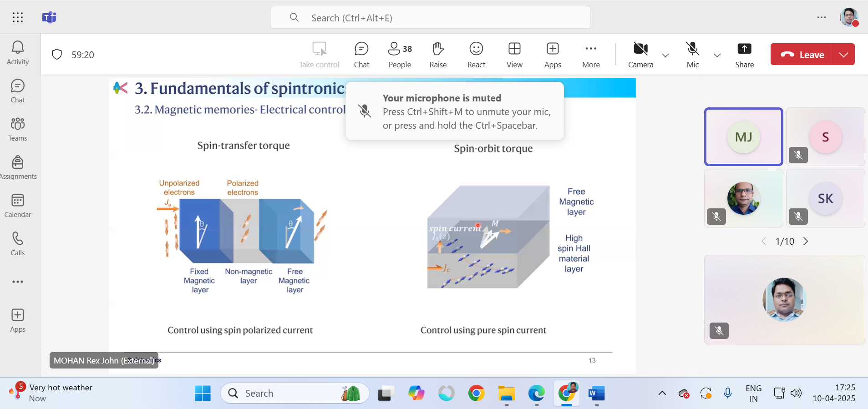Click the red Leave button
The height and width of the screenshot is (409, 868).
pyautogui.click(x=802, y=55)
